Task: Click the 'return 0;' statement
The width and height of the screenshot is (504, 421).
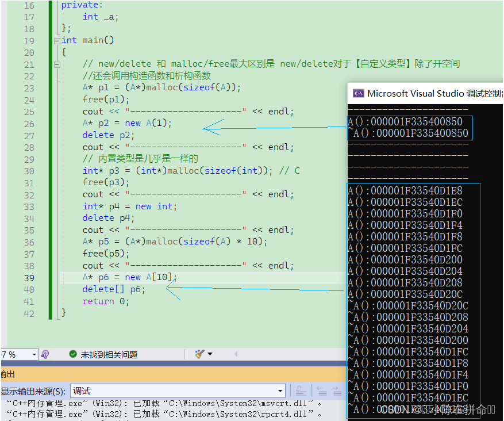Action: point(106,301)
